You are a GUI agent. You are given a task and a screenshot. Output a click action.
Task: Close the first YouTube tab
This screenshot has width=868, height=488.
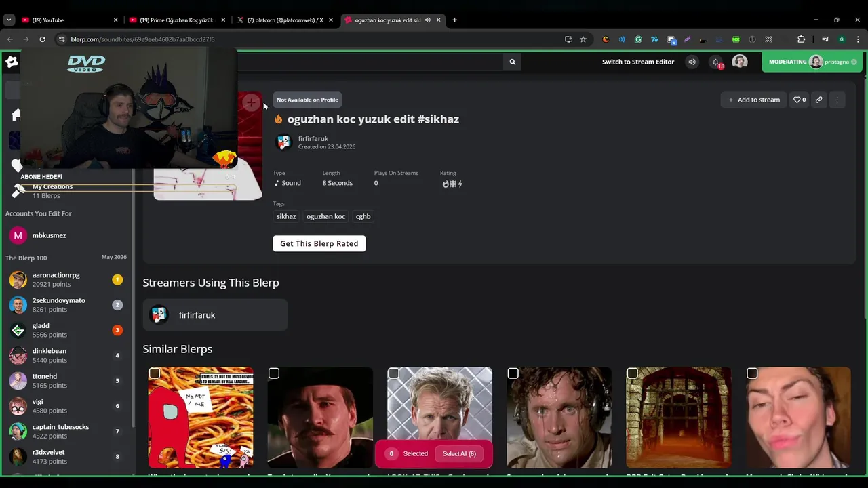(x=115, y=20)
